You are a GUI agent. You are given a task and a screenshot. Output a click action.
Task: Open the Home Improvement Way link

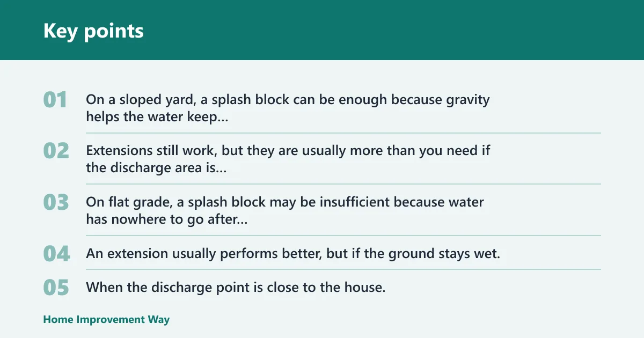point(106,320)
